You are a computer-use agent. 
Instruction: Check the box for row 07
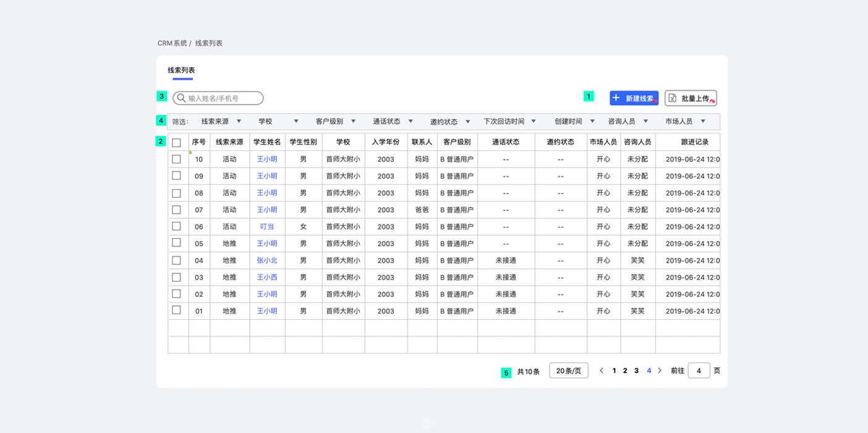tap(176, 210)
